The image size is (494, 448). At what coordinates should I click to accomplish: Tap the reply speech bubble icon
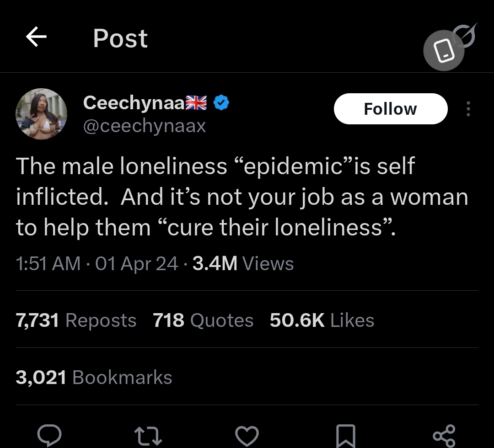(x=49, y=435)
